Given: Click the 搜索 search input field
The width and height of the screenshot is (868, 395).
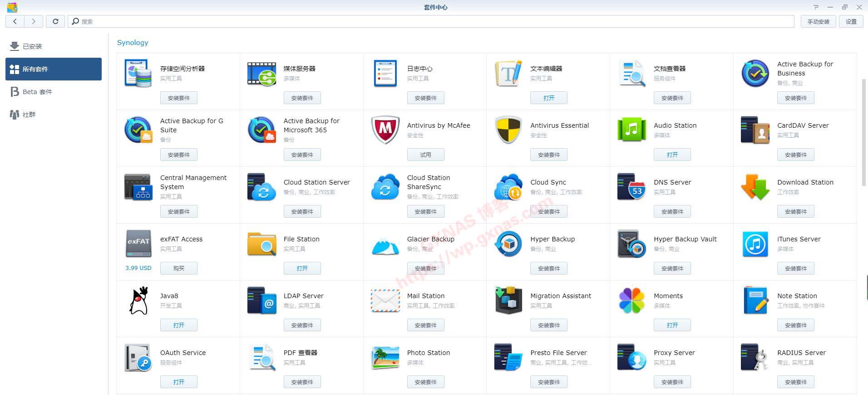Looking at the screenshot, I should coord(431,21).
